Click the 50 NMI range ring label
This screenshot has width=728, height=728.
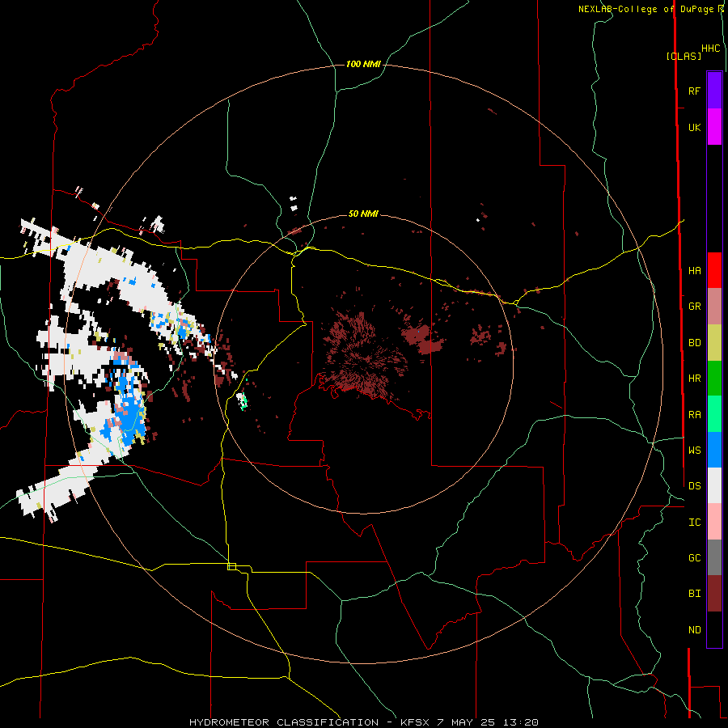point(363,214)
